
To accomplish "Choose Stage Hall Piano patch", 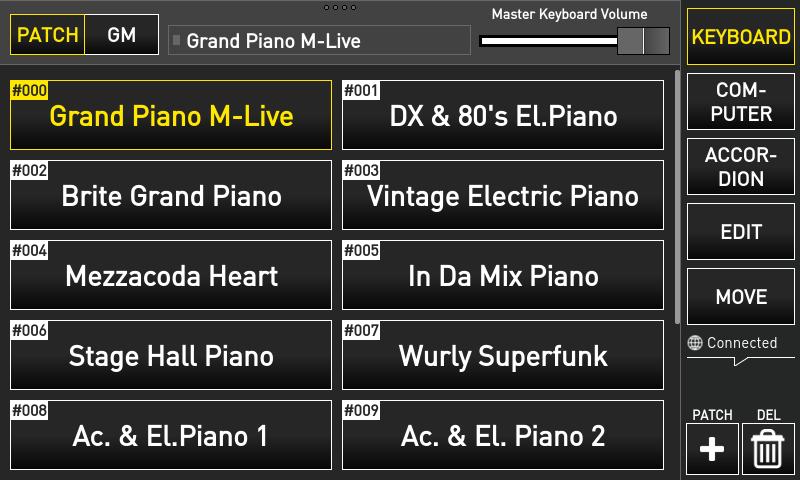I will pyautogui.click(x=171, y=356).
